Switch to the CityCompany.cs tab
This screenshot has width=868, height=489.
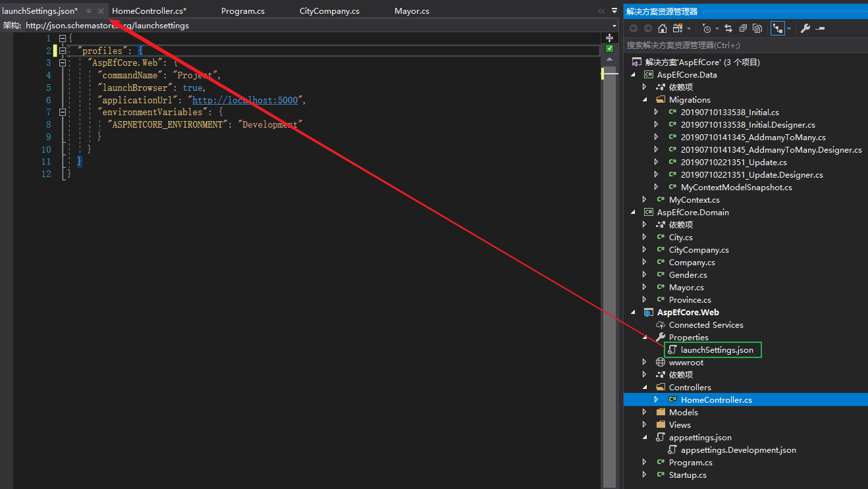[x=329, y=11]
